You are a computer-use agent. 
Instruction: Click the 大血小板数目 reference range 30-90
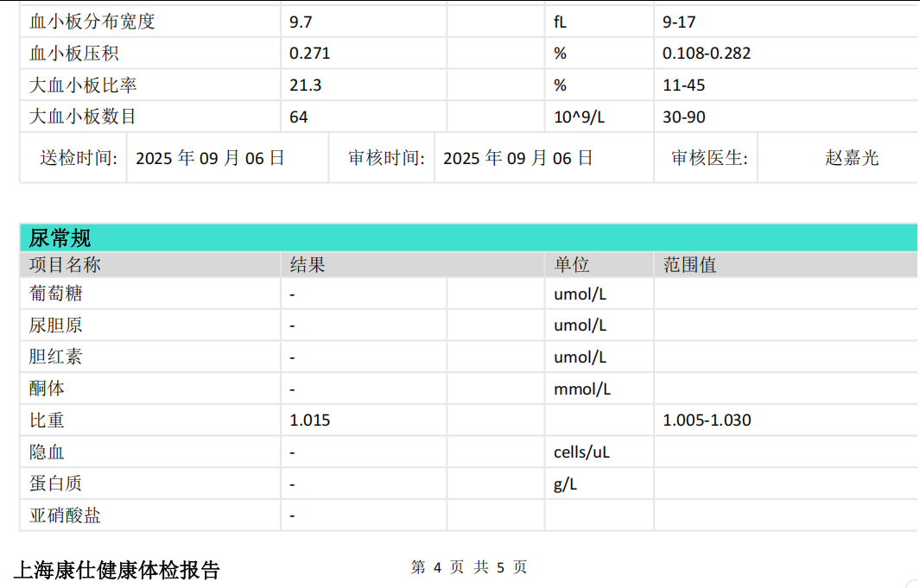[684, 117]
